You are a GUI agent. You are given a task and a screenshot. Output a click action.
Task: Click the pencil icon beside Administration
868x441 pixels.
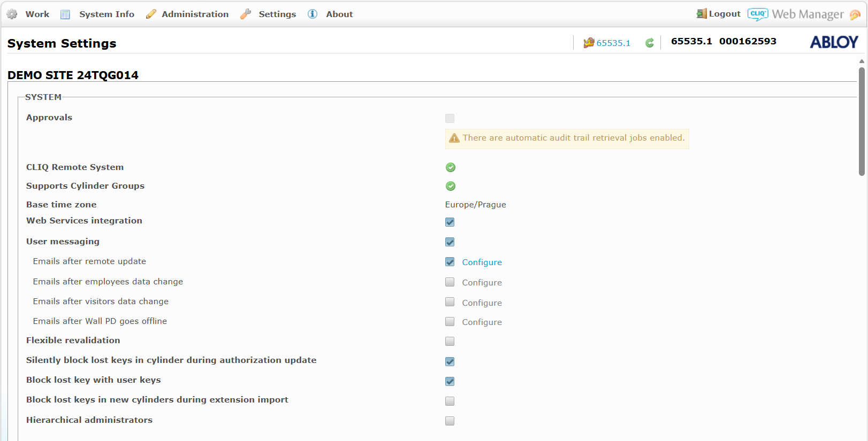151,14
